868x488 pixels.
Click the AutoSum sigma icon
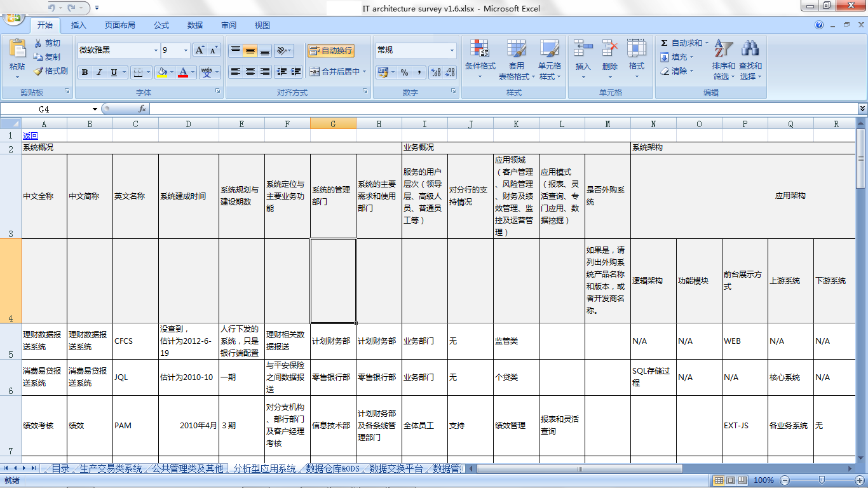(x=665, y=43)
